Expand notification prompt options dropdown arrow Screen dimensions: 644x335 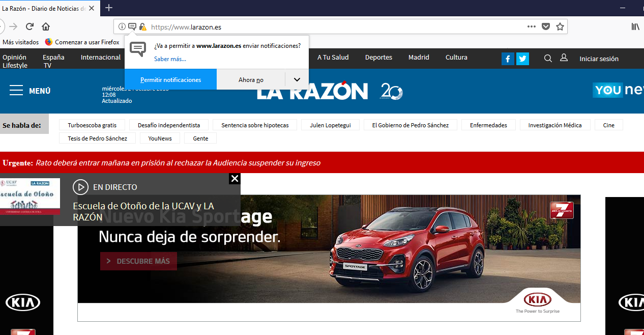coord(297,79)
